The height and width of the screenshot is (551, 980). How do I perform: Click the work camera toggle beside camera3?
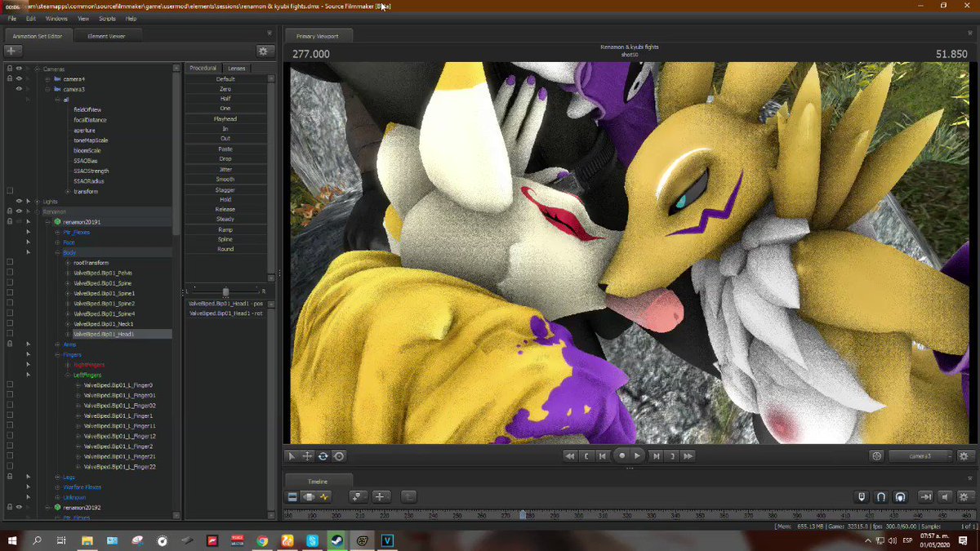(x=877, y=456)
